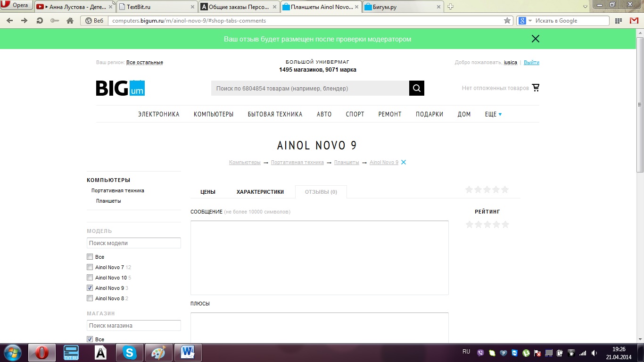Open Планшеты in the left sidebar
This screenshot has width=644, height=362.
pyautogui.click(x=108, y=201)
